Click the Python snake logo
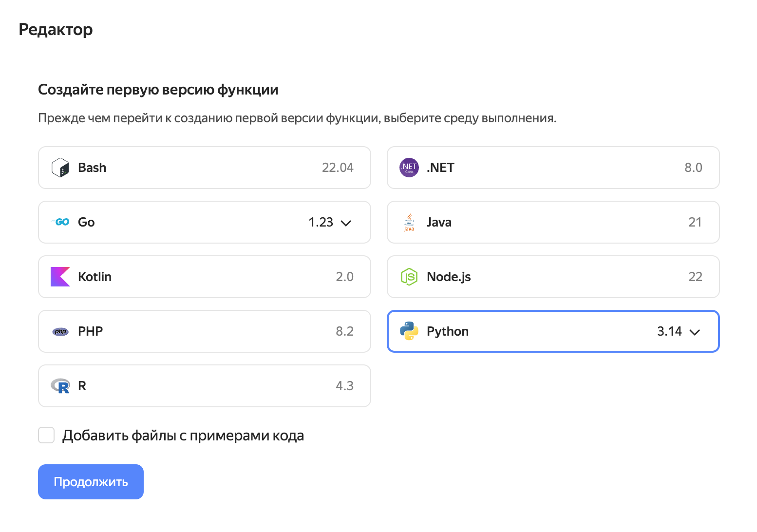This screenshot has height=532, width=757. click(x=409, y=331)
